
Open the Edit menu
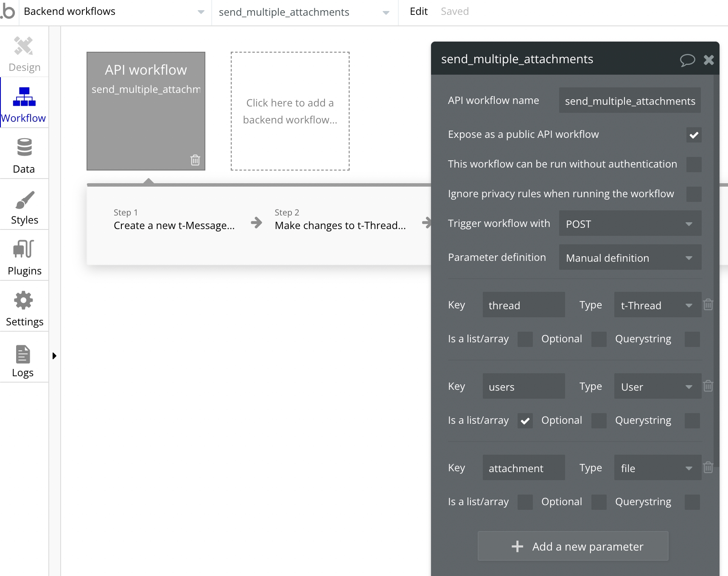coord(418,12)
